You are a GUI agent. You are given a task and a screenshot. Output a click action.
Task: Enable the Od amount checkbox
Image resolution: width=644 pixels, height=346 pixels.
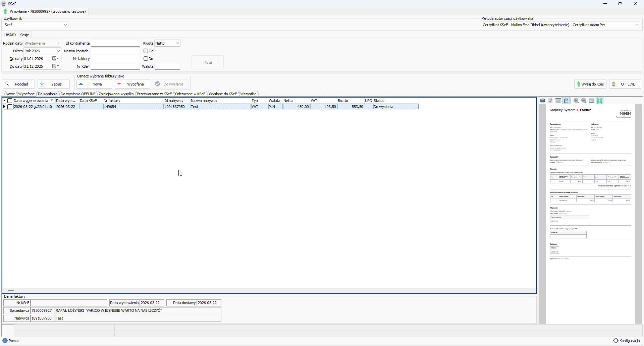[146, 51]
